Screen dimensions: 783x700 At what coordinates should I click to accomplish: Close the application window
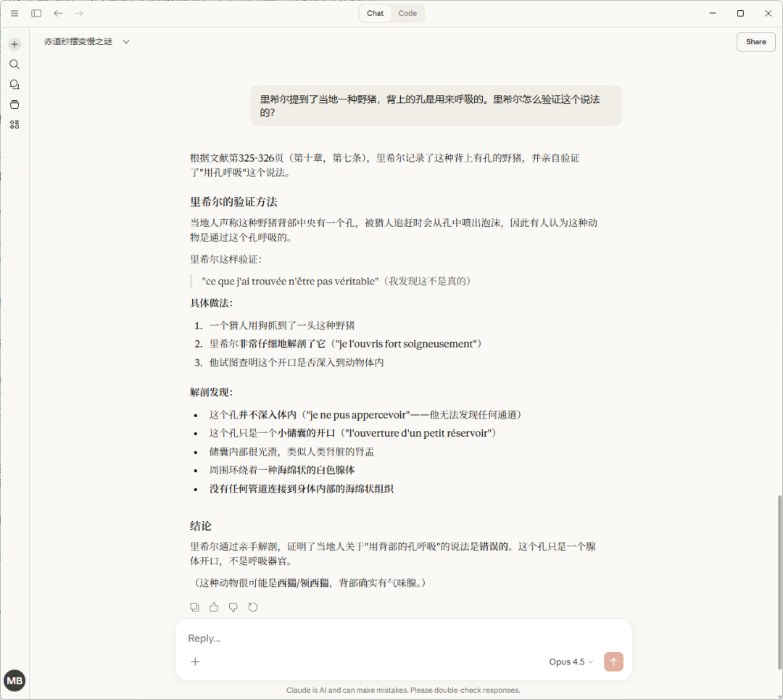768,14
